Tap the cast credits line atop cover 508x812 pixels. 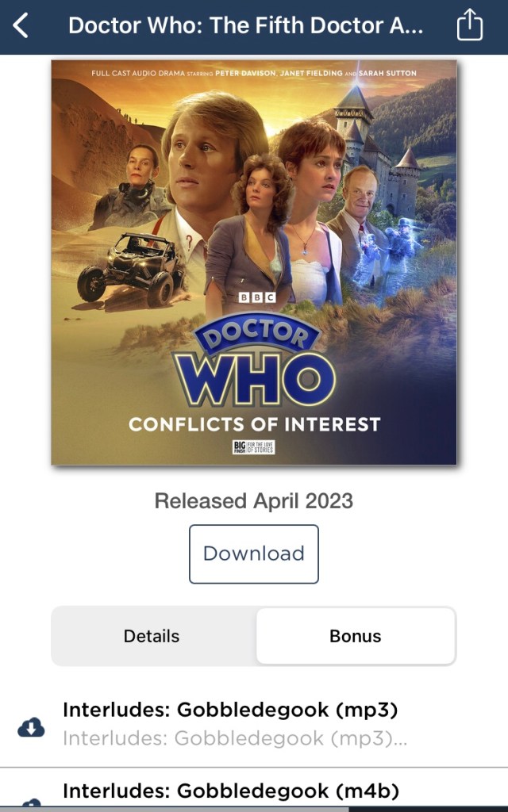click(x=254, y=73)
